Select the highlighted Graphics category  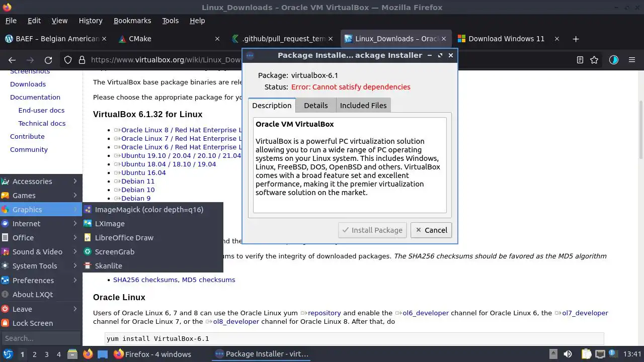pyautogui.click(x=41, y=210)
